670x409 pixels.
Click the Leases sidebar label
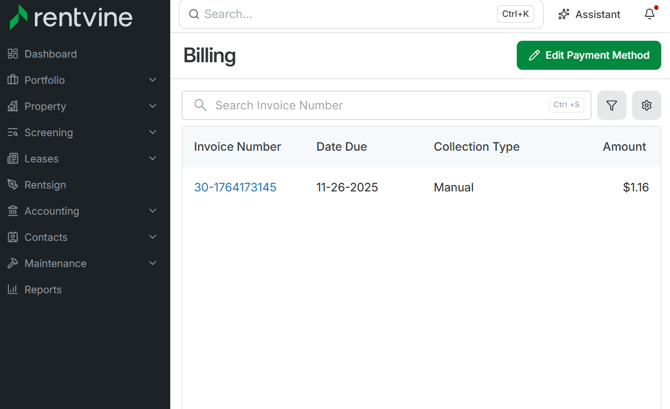[x=41, y=159]
